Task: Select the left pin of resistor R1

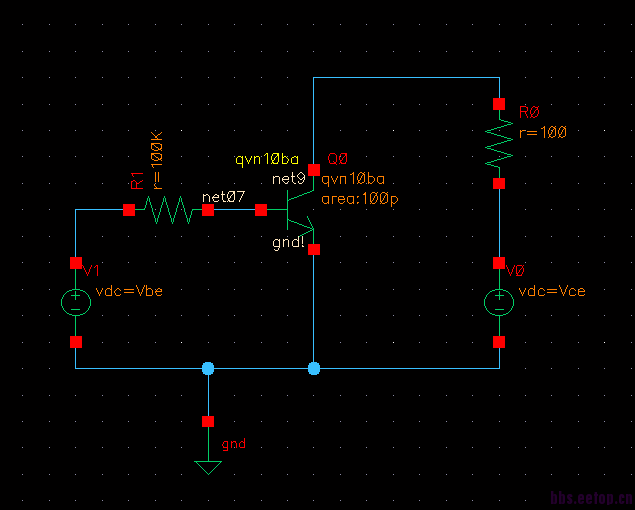Action: coord(129,210)
